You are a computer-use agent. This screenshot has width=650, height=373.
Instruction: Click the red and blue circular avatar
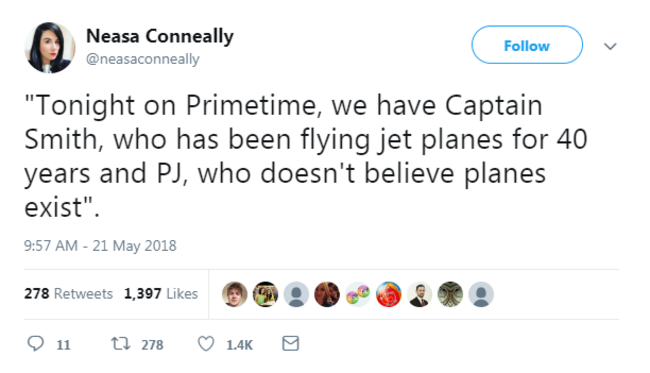[389, 294]
